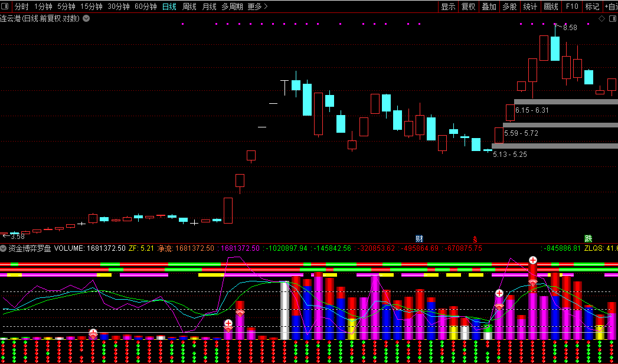Open the 多周期 multi-period view
The height and width of the screenshot is (364, 618).
click(x=232, y=6)
